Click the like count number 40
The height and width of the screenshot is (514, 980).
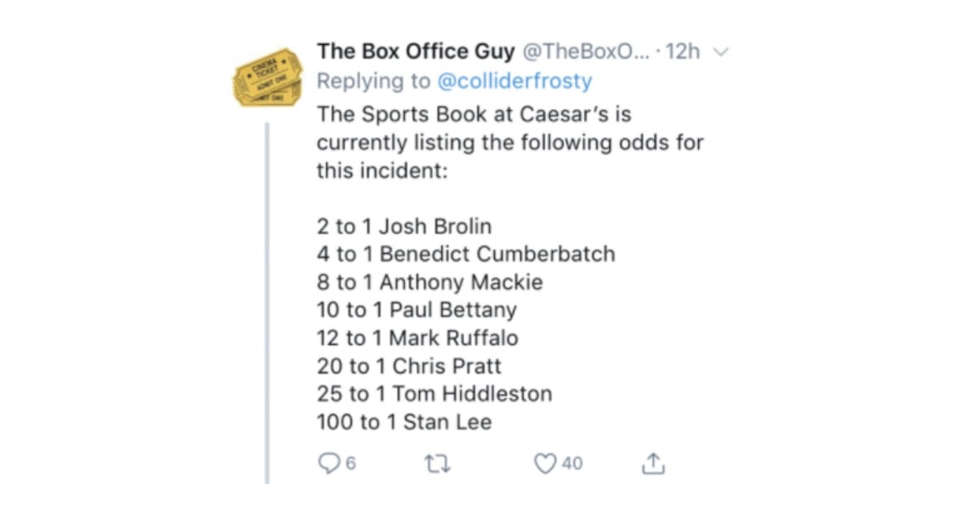[572, 463]
